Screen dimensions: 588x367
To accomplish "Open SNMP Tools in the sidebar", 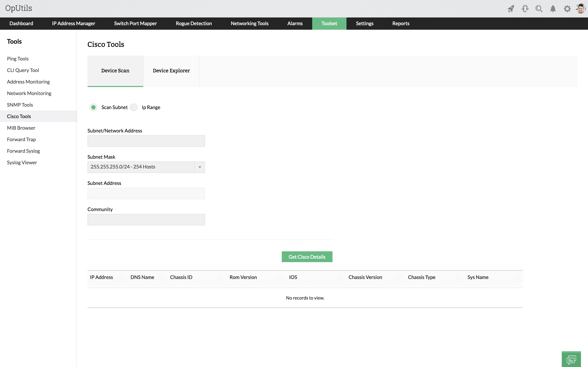I will tap(20, 105).
